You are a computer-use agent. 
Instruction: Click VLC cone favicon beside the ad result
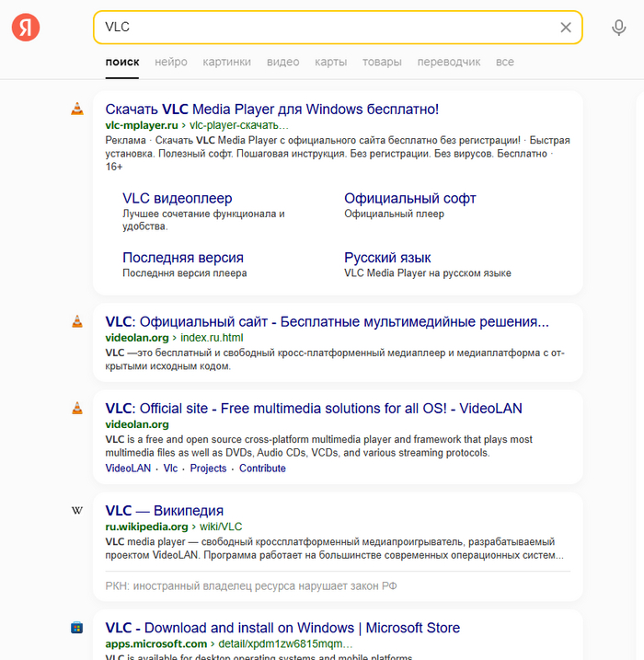tap(77, 109)
